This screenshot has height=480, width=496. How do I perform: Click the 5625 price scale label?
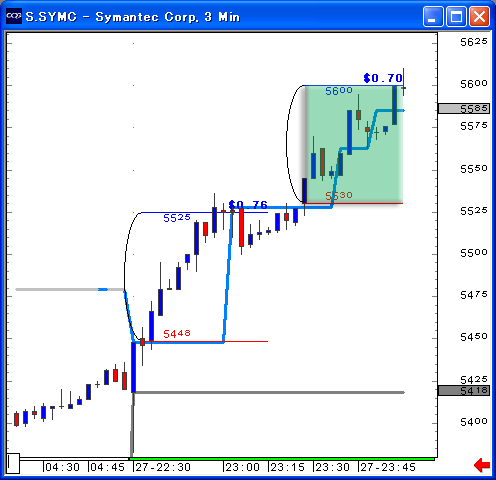474,42
